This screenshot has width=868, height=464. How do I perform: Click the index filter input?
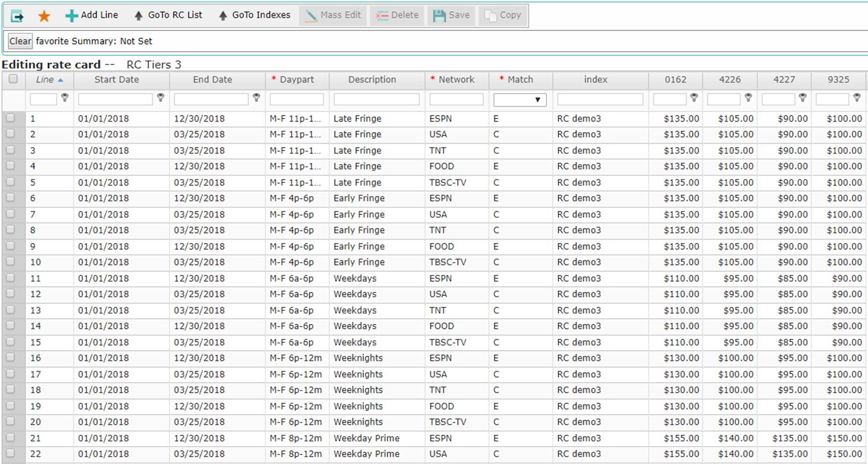click(600, 99)
